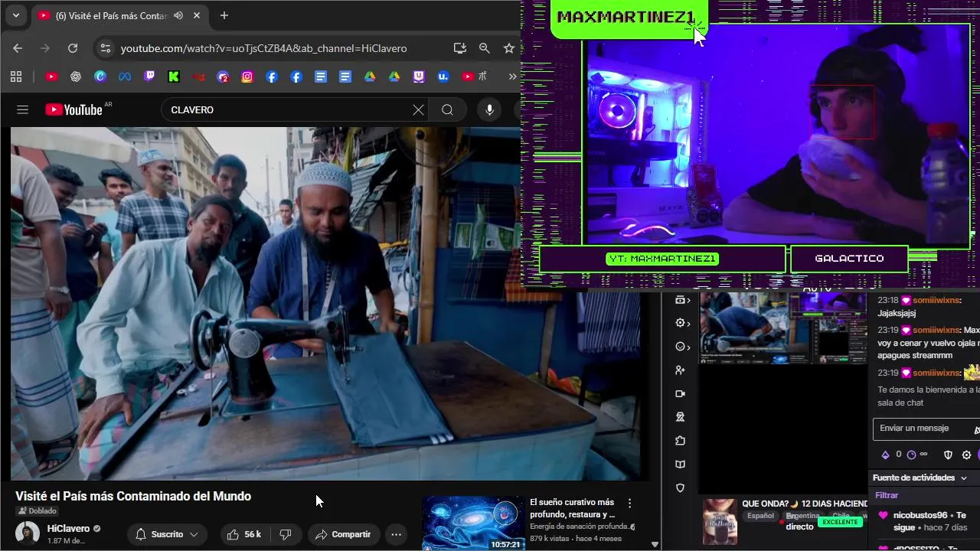
Task: Open Twitch dashboard emoji sidebar icon
Action: 681,347
